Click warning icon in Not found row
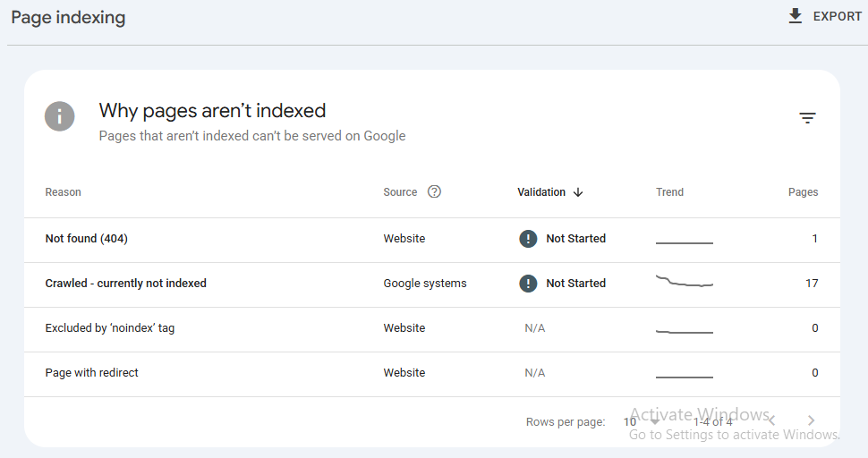 [528, 239]
